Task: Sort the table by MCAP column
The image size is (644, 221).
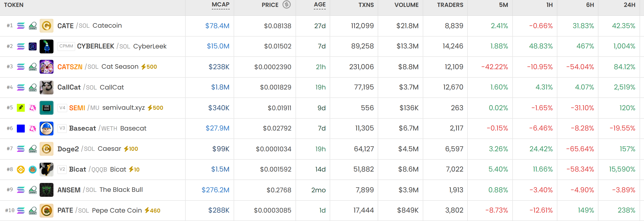Action: coord(221,5)
